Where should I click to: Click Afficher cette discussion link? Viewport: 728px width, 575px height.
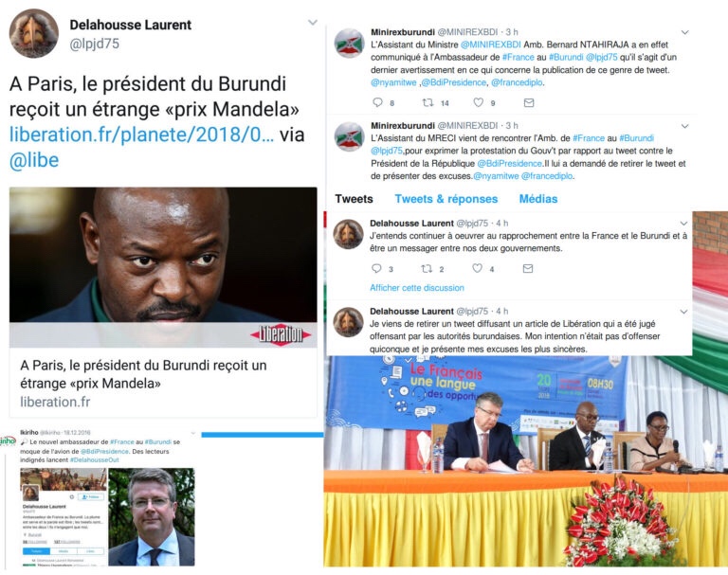pyautogui.click(x=417, y=288)
